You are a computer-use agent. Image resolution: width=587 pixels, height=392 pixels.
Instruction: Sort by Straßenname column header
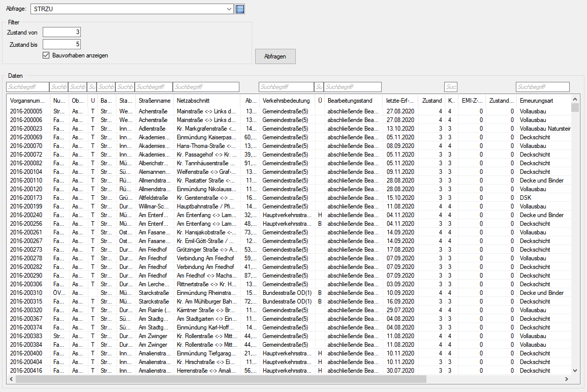(x=155, y=101)
